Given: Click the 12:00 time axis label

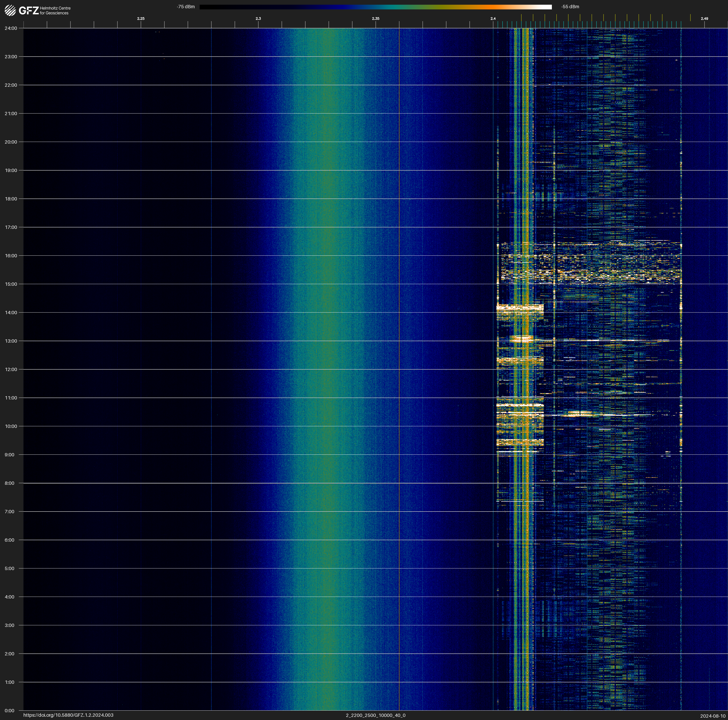Looking at the screenshot, I should [11, 369].
